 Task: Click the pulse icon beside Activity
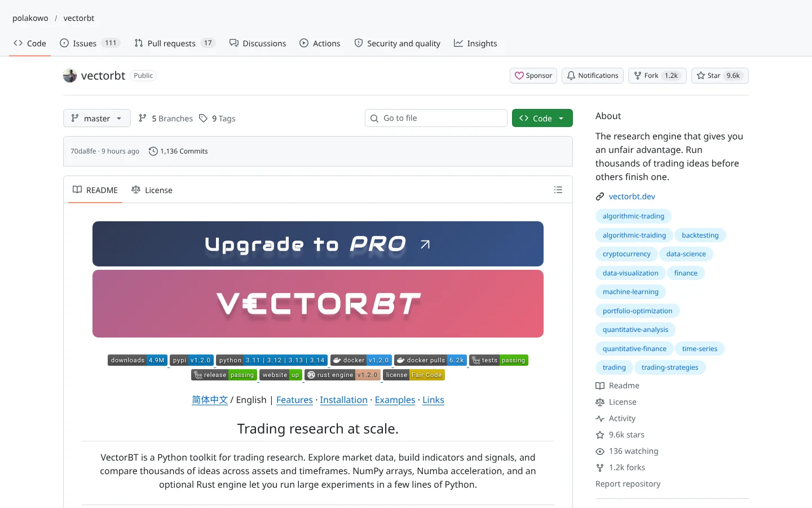[600, 419]
